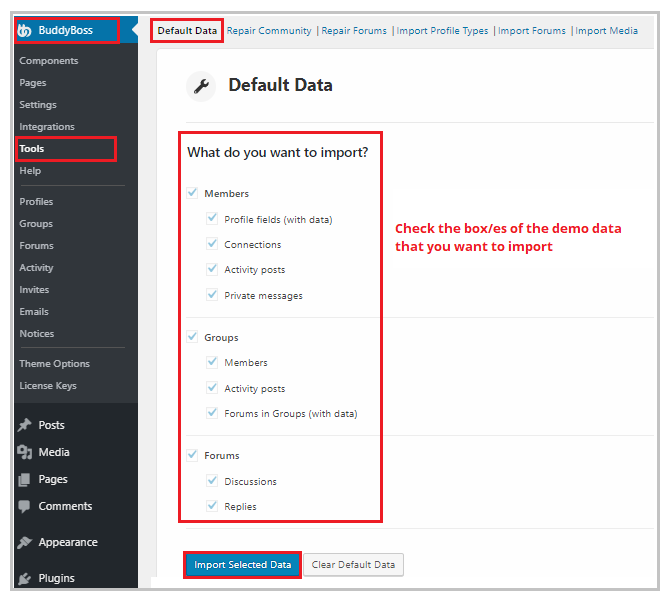Screen dimensions: 672x604
Task: Uncheck Profile fields (with data)
Action: [x=212, y=218]
